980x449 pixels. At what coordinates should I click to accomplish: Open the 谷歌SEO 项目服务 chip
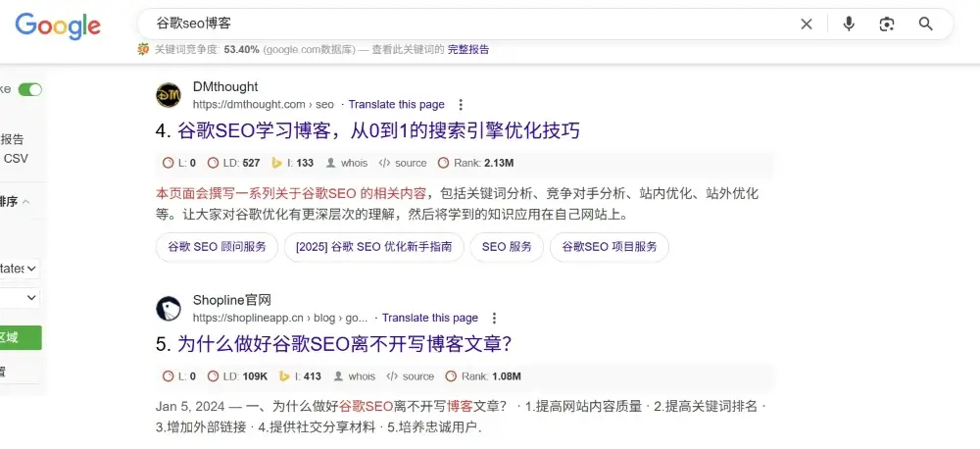point(610,247)
